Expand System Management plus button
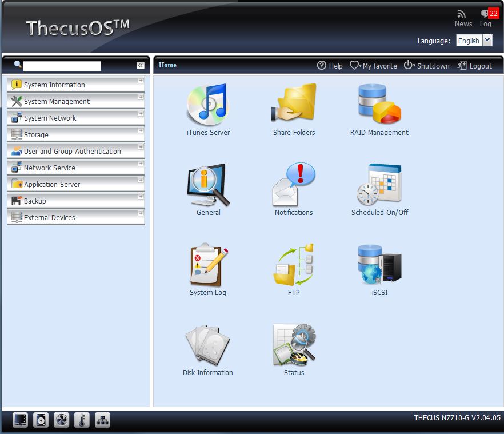Screen dimensions: 504x434 click(x=141, y=97)
